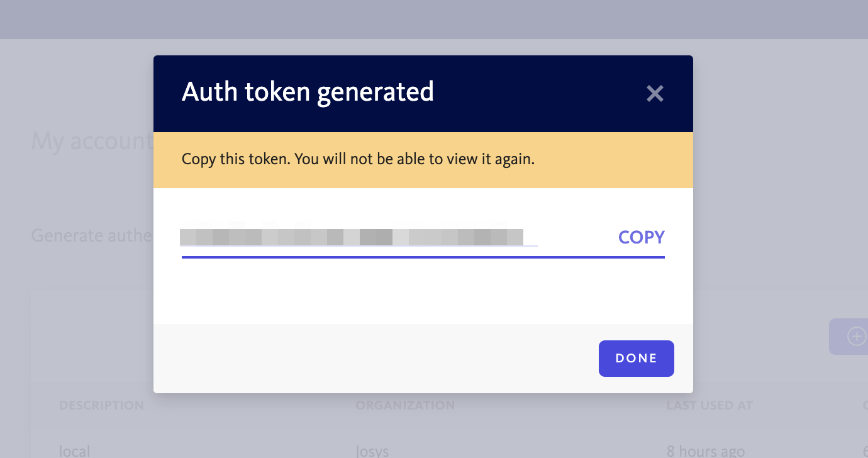Screen dimensions: 868x458
Task: Click the 'My account' page heading
Action: point(91,142)
